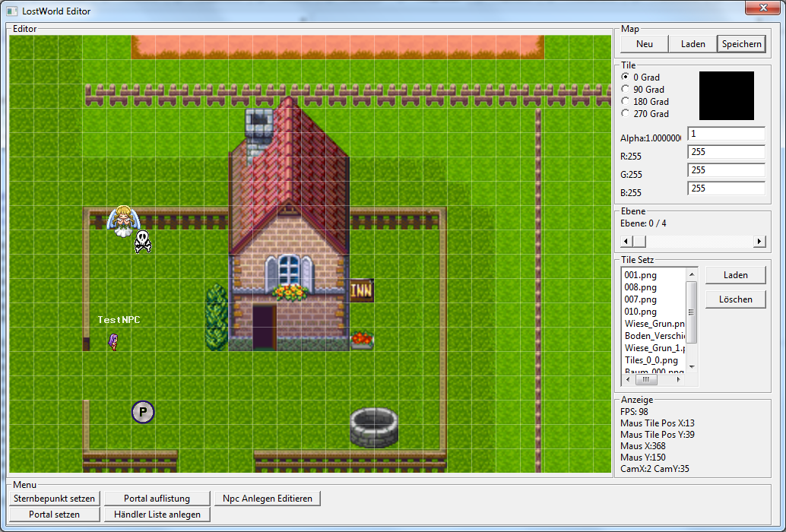Select the Wiese_Grun.pn tile set entry
Viewport: 786px width, 532px height.
(654, 324)
